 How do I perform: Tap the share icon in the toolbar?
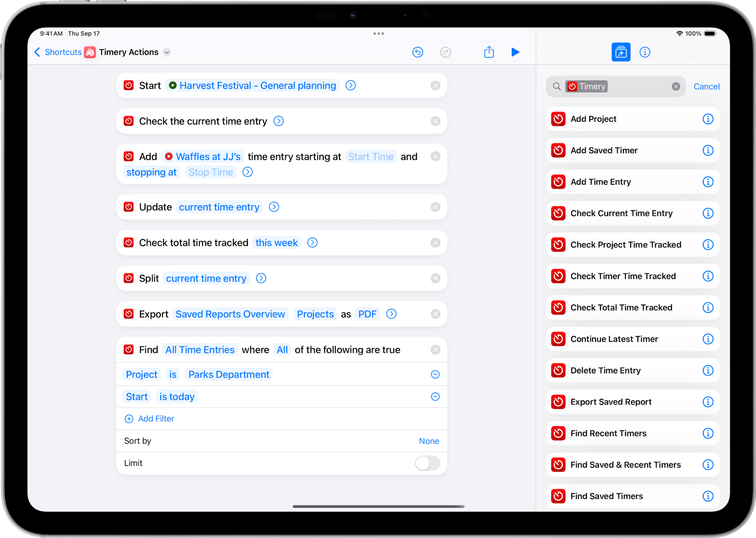[489, 52]
